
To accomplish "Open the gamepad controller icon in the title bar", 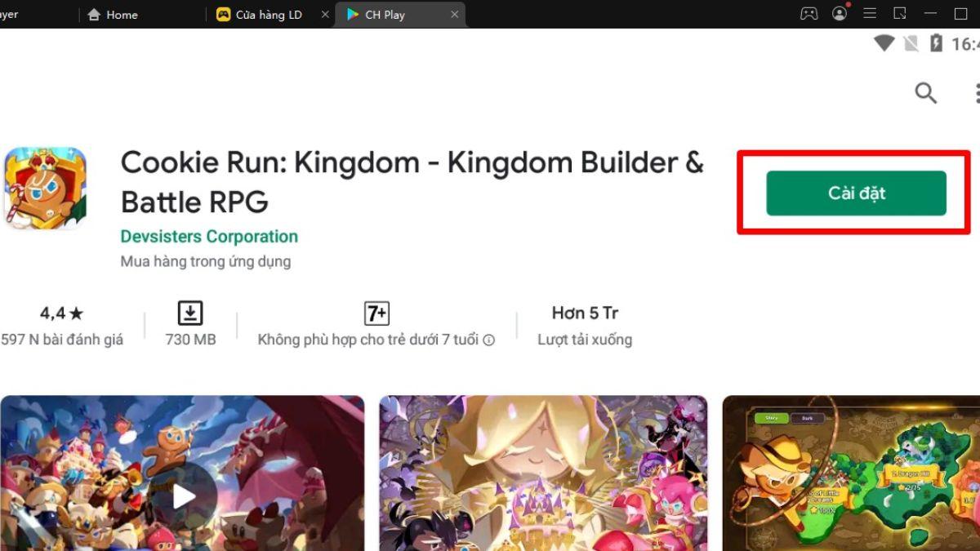I will 808,14.
